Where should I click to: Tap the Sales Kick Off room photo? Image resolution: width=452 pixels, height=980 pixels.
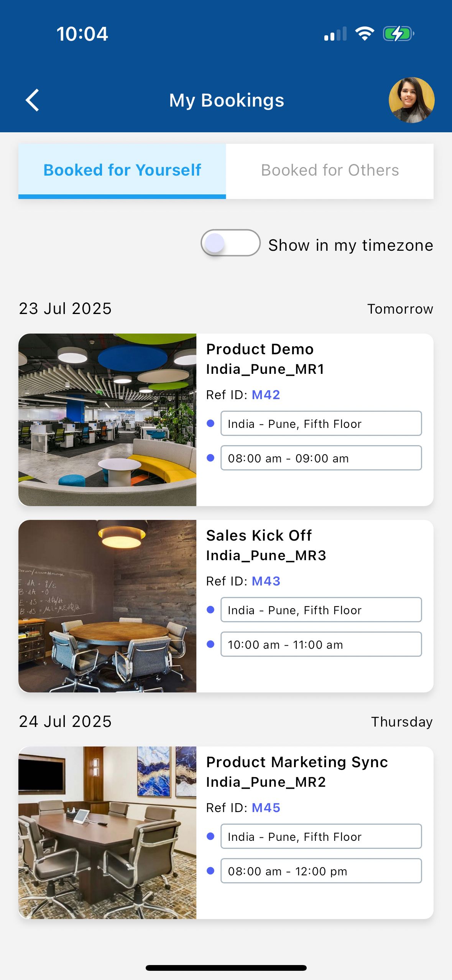pyautogui.click(x=107, y=606)
